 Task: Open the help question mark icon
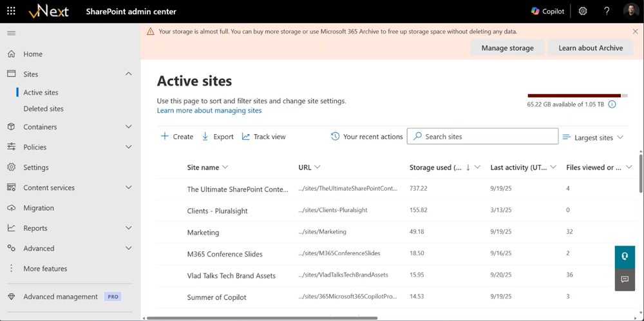[x=607, y=11]
